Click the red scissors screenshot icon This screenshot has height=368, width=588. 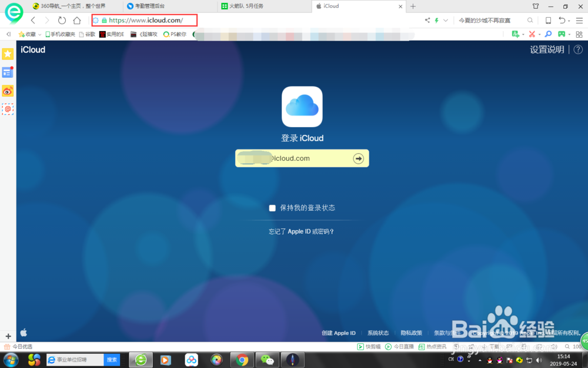coord(532,34)
